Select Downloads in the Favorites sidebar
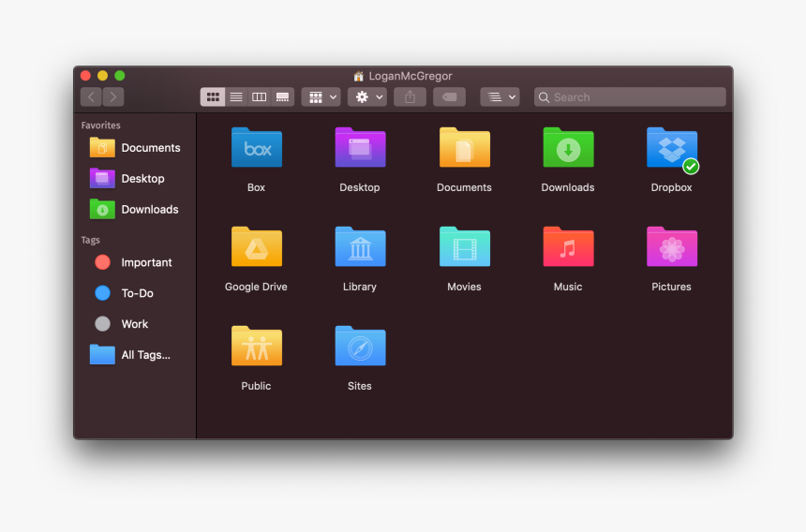806x532 pixels. pos(135,210)
